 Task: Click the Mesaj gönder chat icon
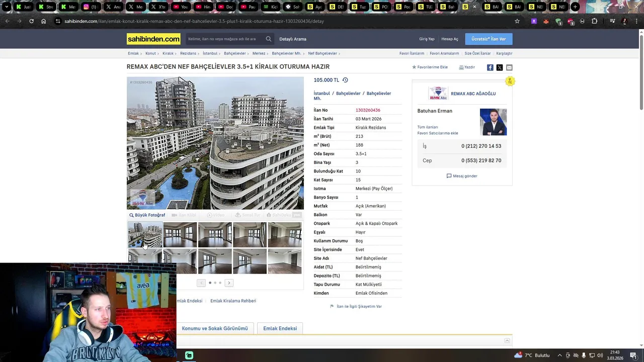click(x=449, y=176)
